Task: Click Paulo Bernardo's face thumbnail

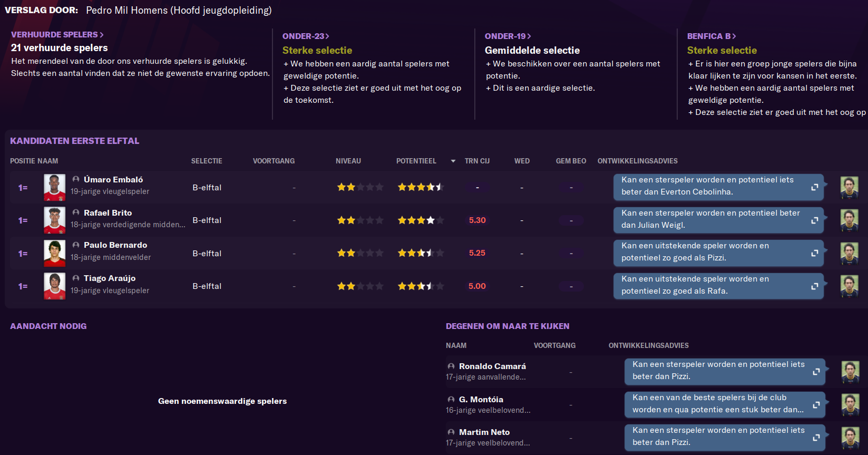Action: (x=55, y=254)
